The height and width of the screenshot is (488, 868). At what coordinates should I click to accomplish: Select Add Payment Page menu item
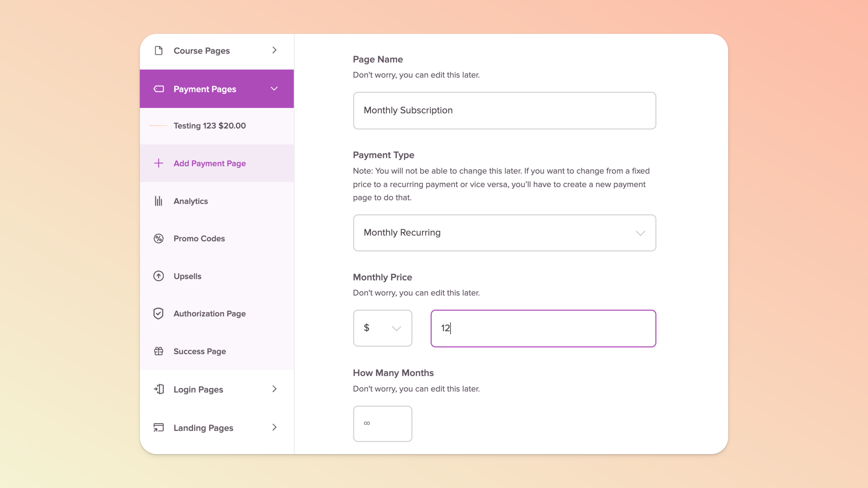click(x=210, y=163)
